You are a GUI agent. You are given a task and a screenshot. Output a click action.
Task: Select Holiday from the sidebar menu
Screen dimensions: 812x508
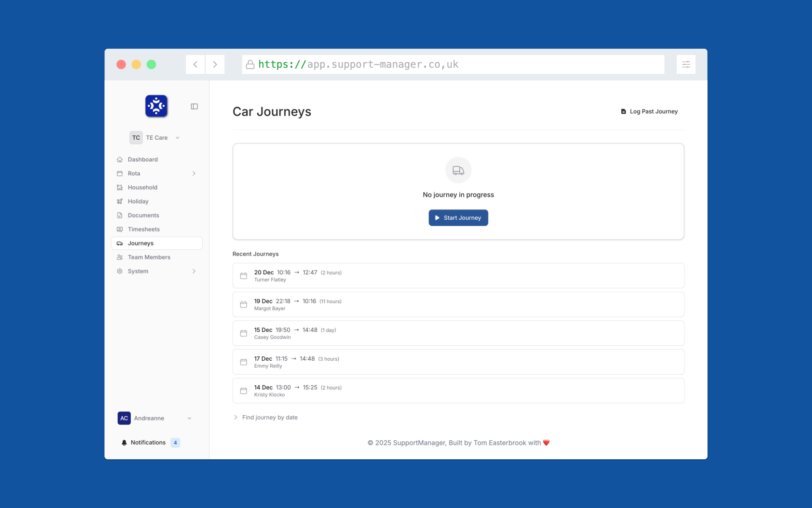(138, 201)
